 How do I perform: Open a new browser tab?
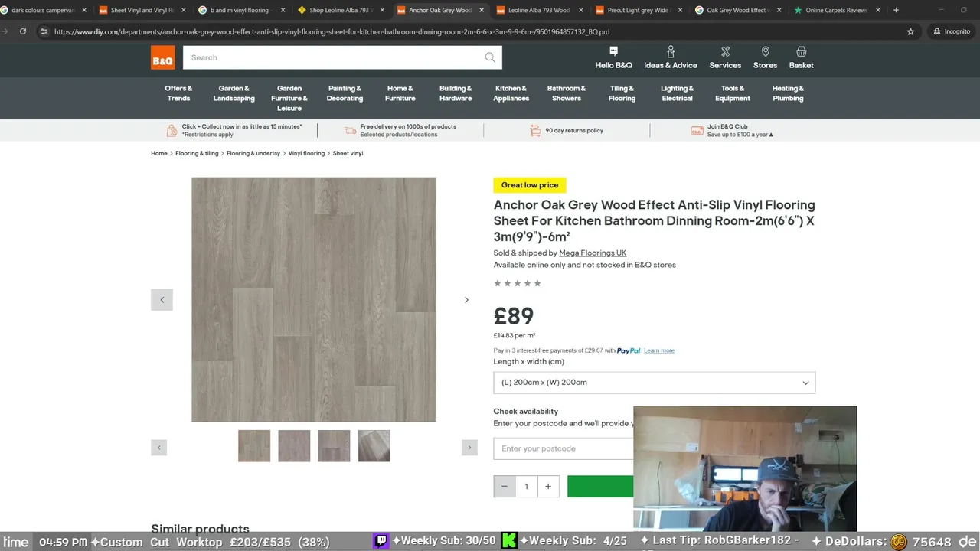(x=896, y=10)
